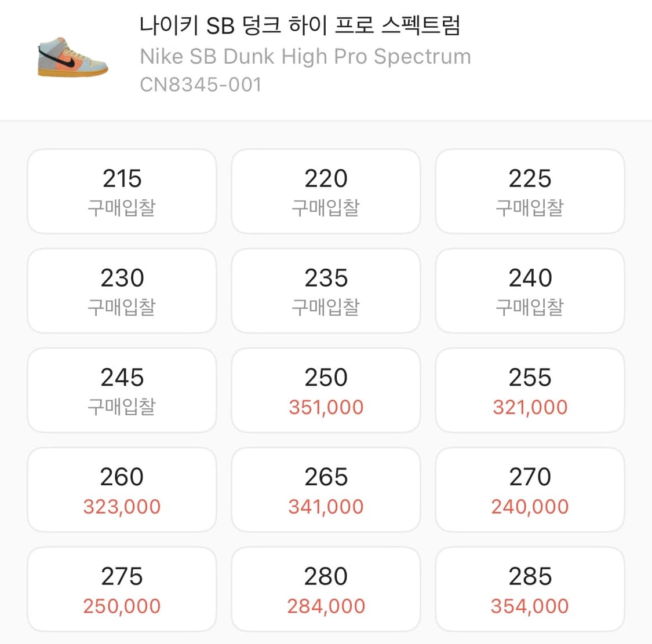Buy size 280 for 284,000
Image resolution: width=652 pixels, height=644 pixels.
click(325, 589)
